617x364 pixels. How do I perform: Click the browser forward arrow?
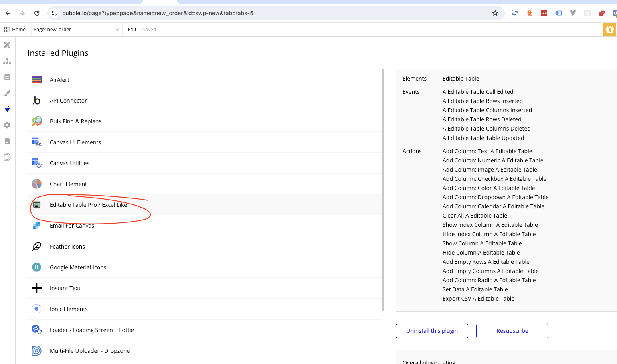(22, 13)
